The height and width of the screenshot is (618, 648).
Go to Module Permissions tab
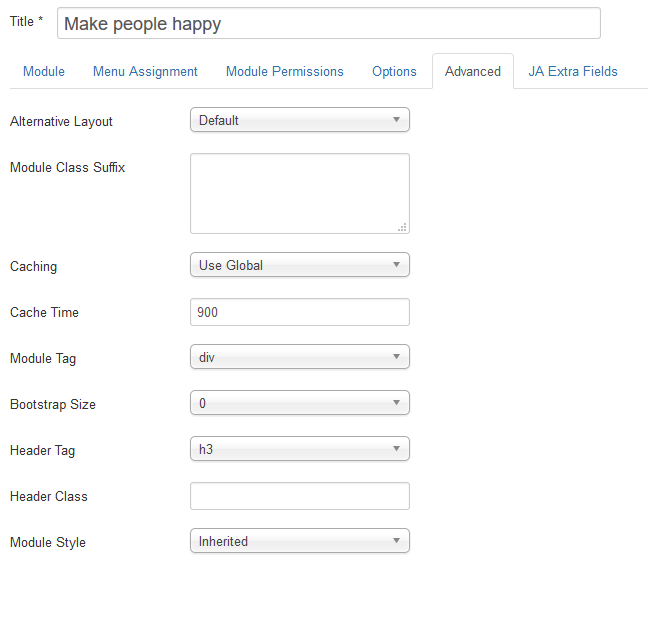click(284, 71)
